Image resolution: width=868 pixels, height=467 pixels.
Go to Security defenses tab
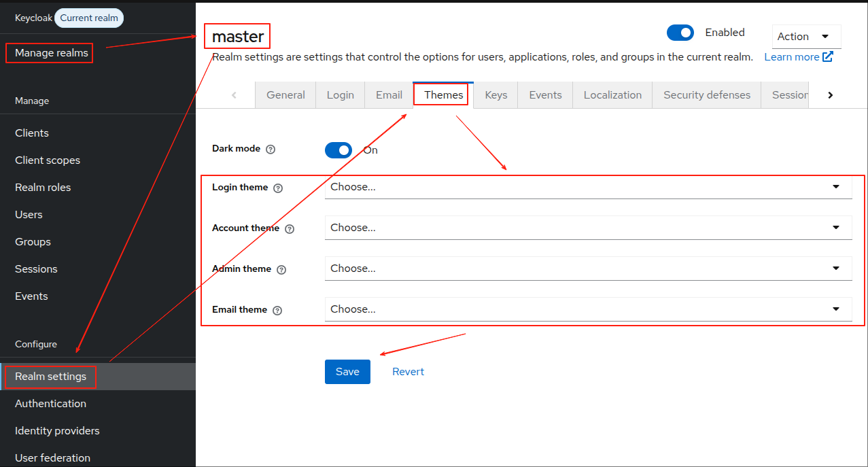pyautogui.click(x=707, y=95)
